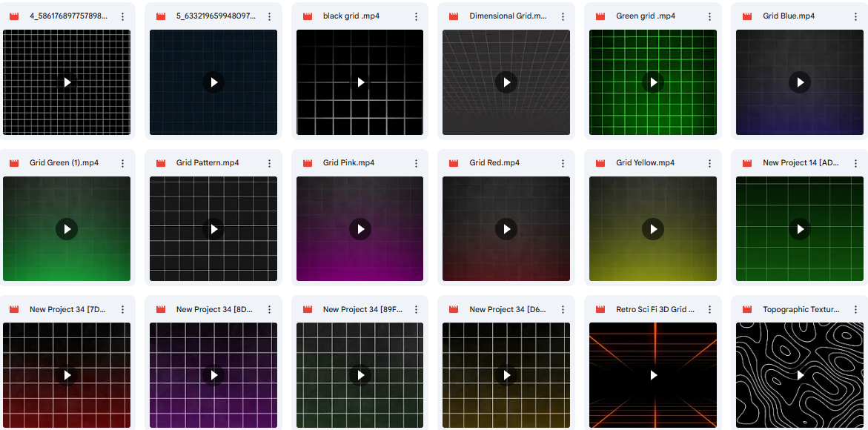Select the New Project 34 [89F...] thumbnail
This screenshot has height=430, width=868.
(360, 375)
